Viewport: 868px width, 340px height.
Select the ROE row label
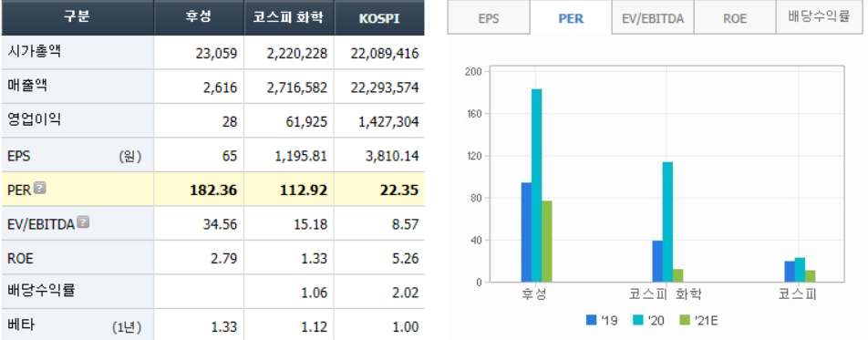[x=20, y=259]
